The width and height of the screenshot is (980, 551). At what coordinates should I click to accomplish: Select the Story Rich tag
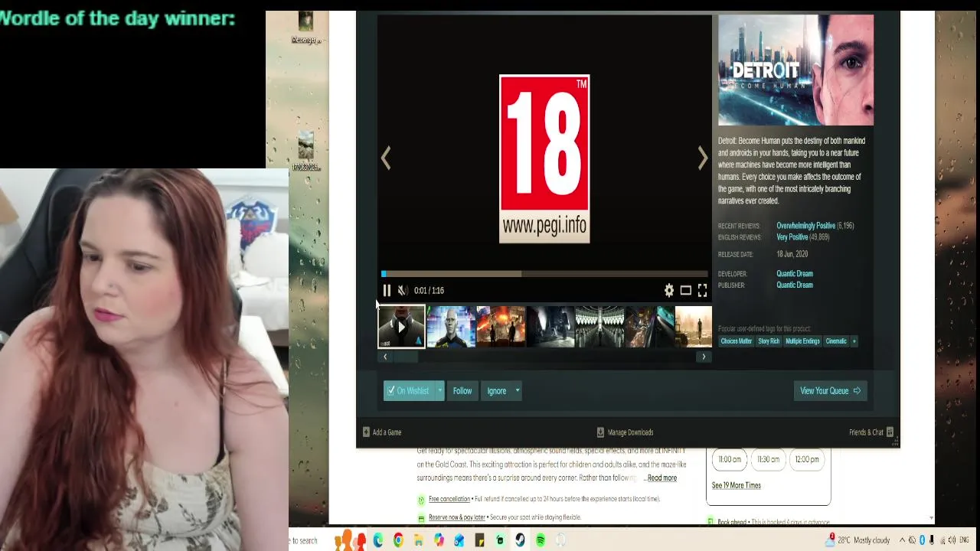[769, 341]
